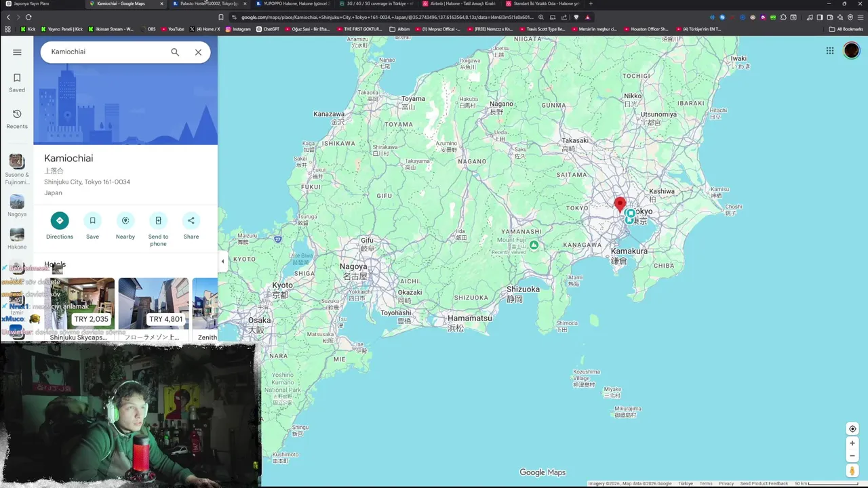Bookmark this page icon in address bar
Screen dimensions: 868x488
click(x=221, y=17)
